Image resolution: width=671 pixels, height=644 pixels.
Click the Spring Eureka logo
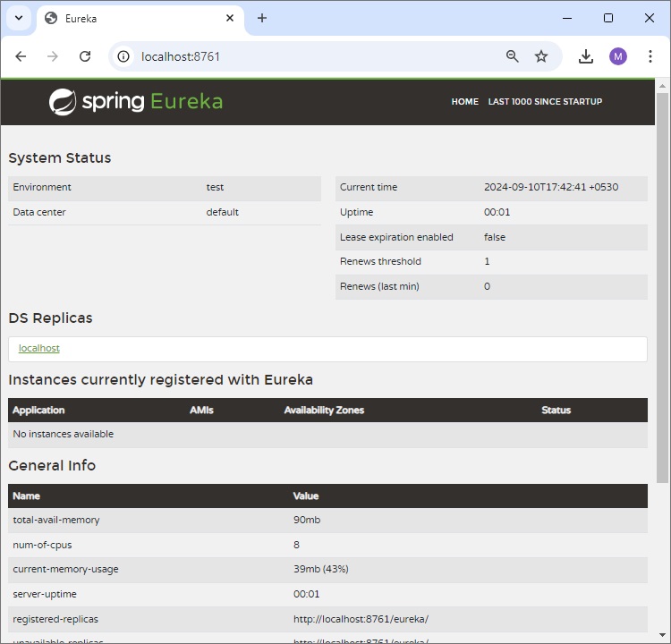135,102
